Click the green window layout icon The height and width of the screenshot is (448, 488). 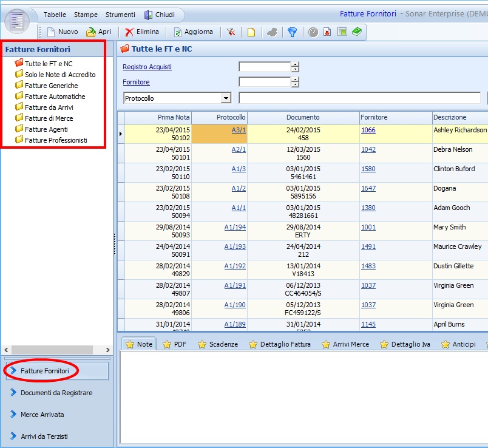(342, 32)
